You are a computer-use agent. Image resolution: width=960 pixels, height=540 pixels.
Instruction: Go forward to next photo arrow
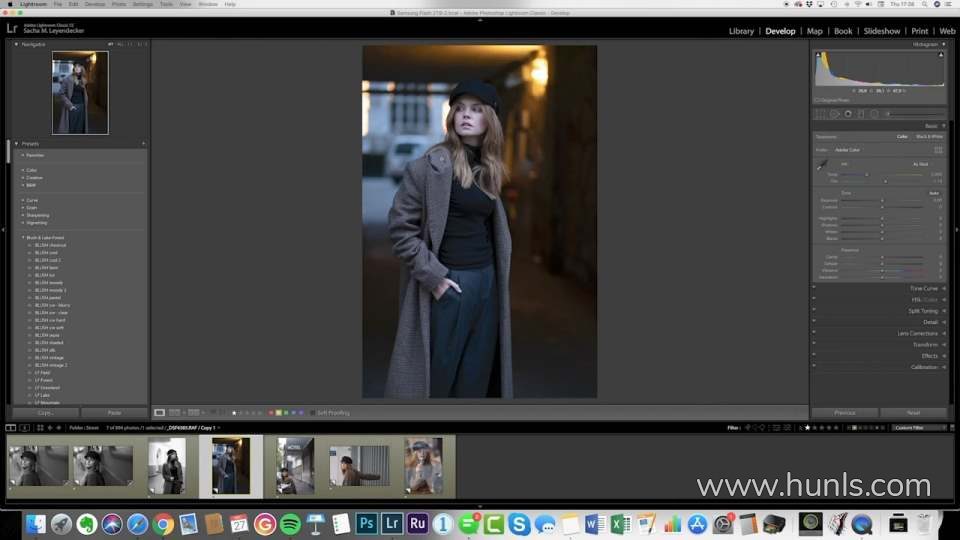pos(59,427)
